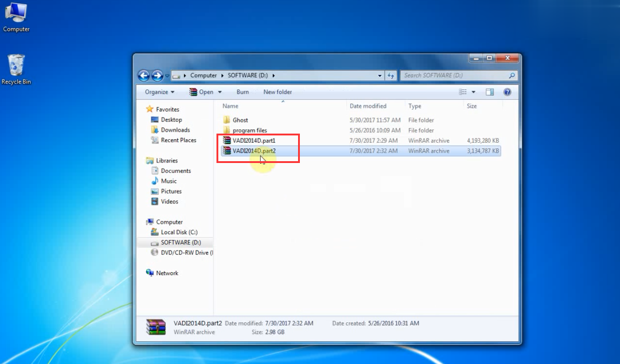This screenshot has width=620, height=364.
Task: Open Local Disk (C:) in navigation pane
Action: click(179, 232)
